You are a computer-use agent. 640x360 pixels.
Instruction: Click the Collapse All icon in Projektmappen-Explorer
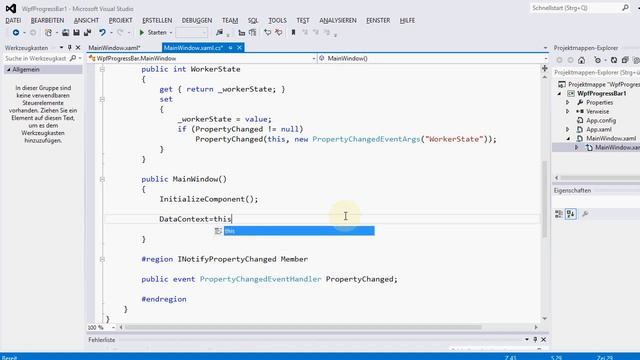coord(625,60)
